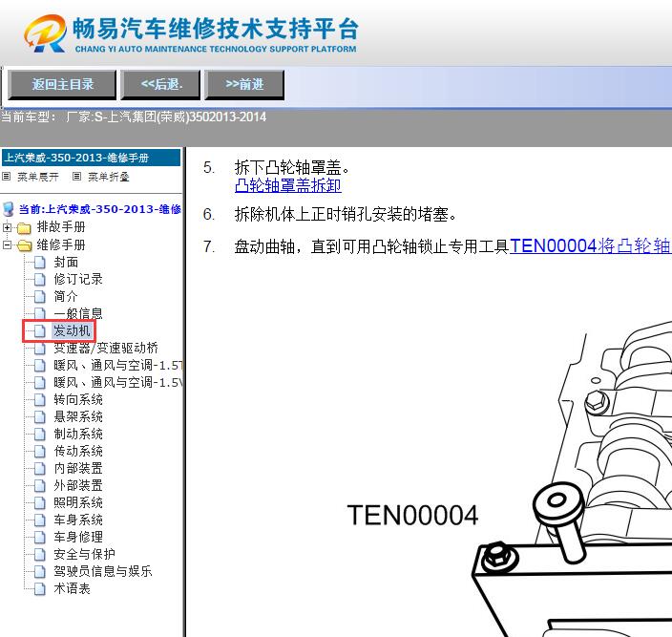672x637 pixels.
Task: Click the 返回主目录 button
Action: (x=62, y=84)
